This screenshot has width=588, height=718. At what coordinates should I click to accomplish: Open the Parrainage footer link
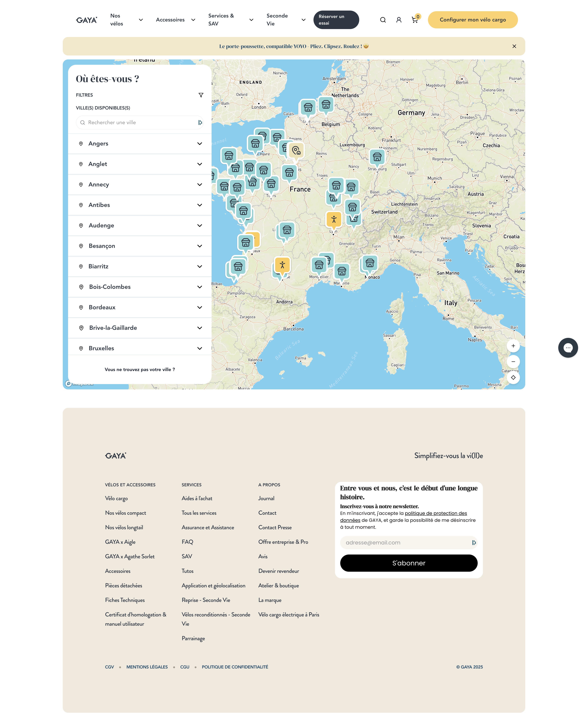(x=193, y=638)
